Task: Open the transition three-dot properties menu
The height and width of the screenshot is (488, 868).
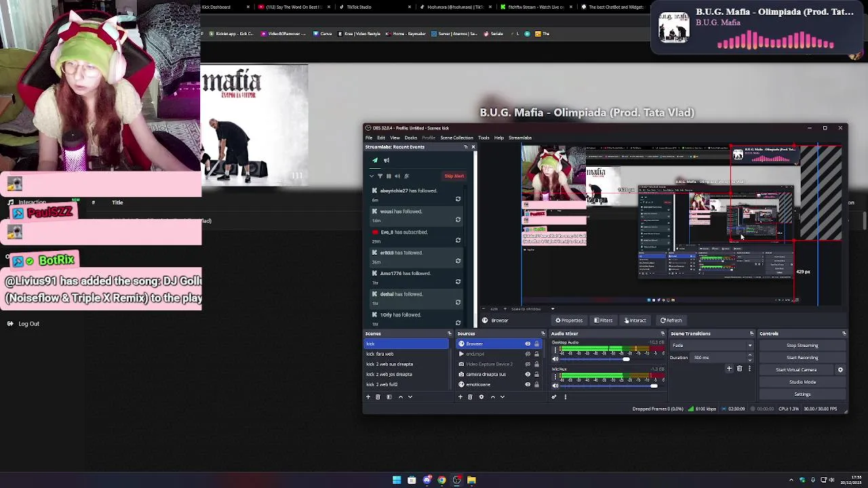Action: coord(749,369)
